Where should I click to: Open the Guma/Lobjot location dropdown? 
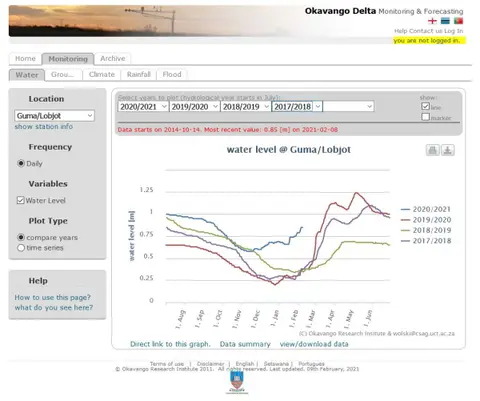[x=54, y=116]
